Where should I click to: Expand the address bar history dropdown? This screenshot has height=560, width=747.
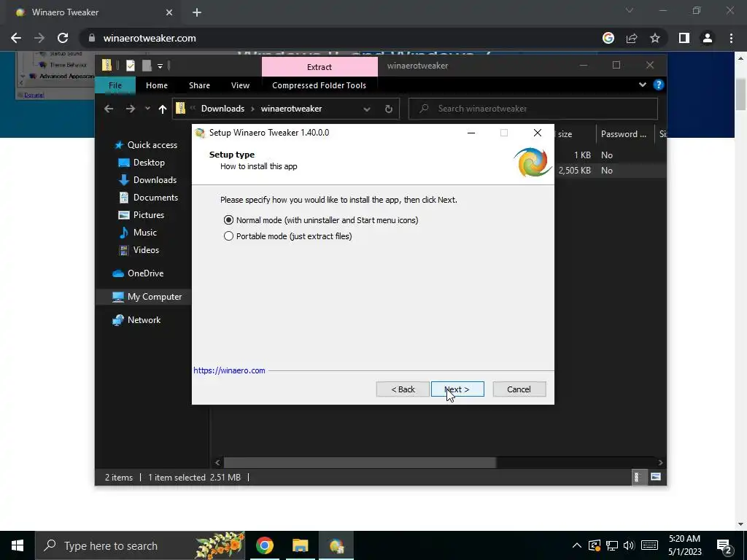367,109
